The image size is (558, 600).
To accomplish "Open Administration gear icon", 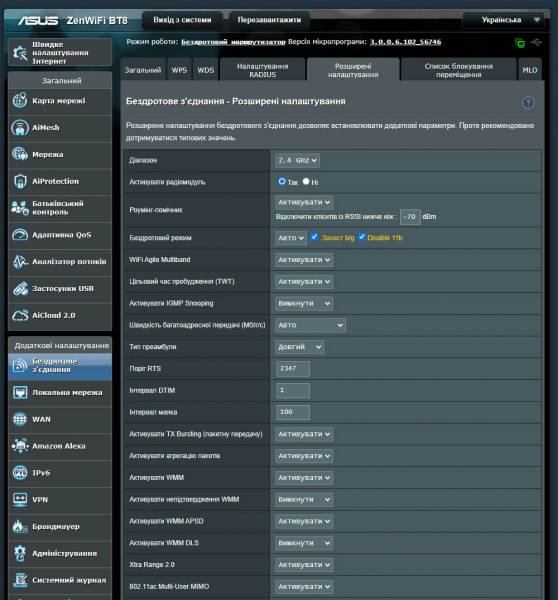I will [20, 553].
